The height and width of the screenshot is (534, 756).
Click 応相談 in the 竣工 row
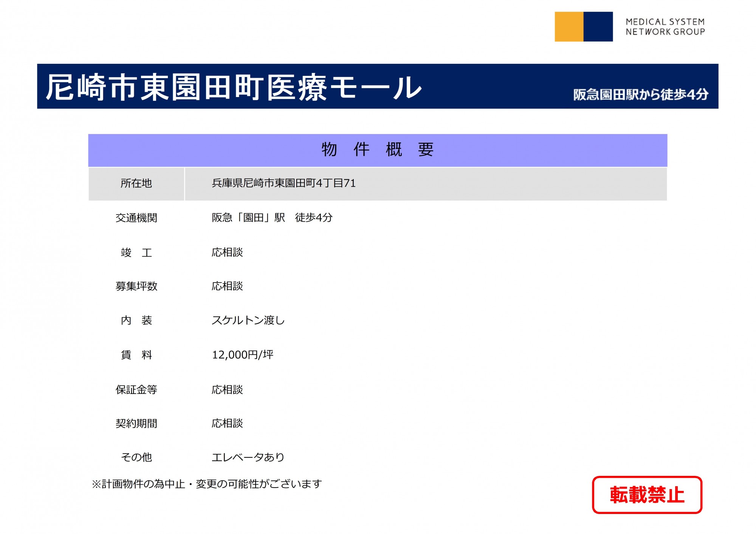point(227,252)
